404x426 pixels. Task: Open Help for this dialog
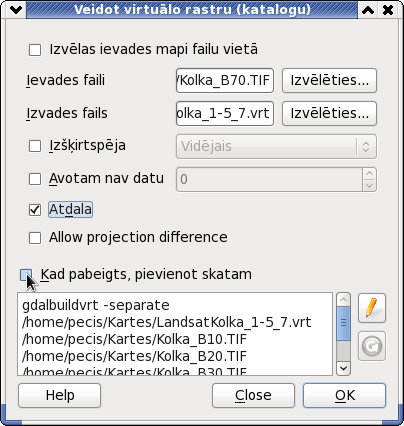click(59, 396)
